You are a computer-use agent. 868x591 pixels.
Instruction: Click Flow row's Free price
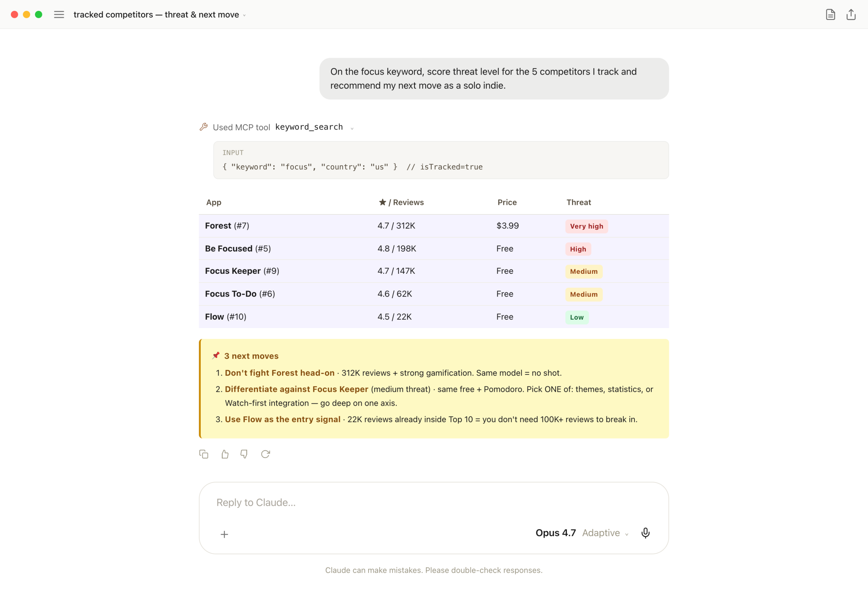(505, 317)
